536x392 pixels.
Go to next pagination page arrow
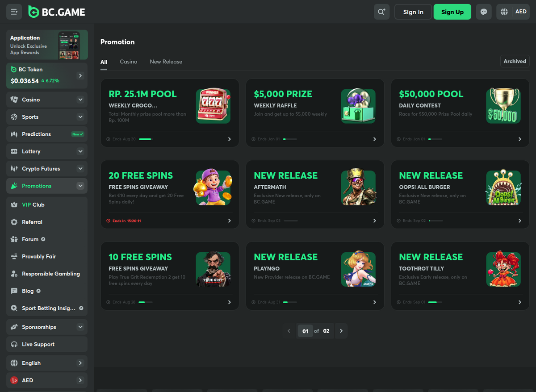341,331
